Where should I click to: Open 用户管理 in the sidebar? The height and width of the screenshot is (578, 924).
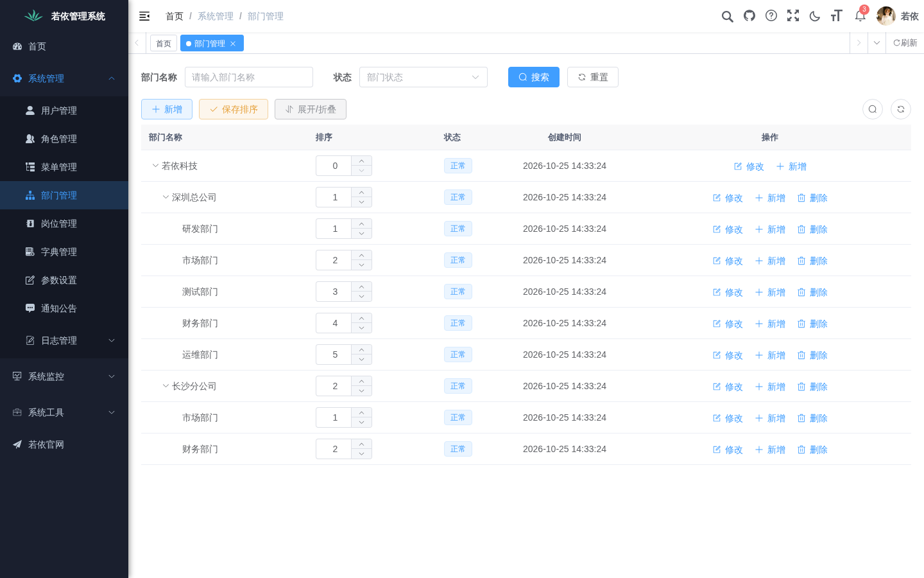(x=64, y=110)
